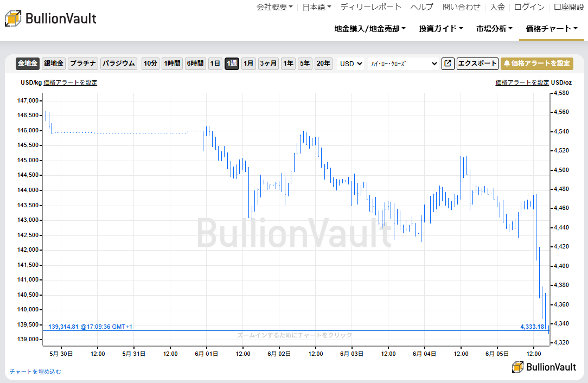
Task: Click the 価格アラートを設定 gold bell button
Action: pyautogui.click(x=537, y=63)
